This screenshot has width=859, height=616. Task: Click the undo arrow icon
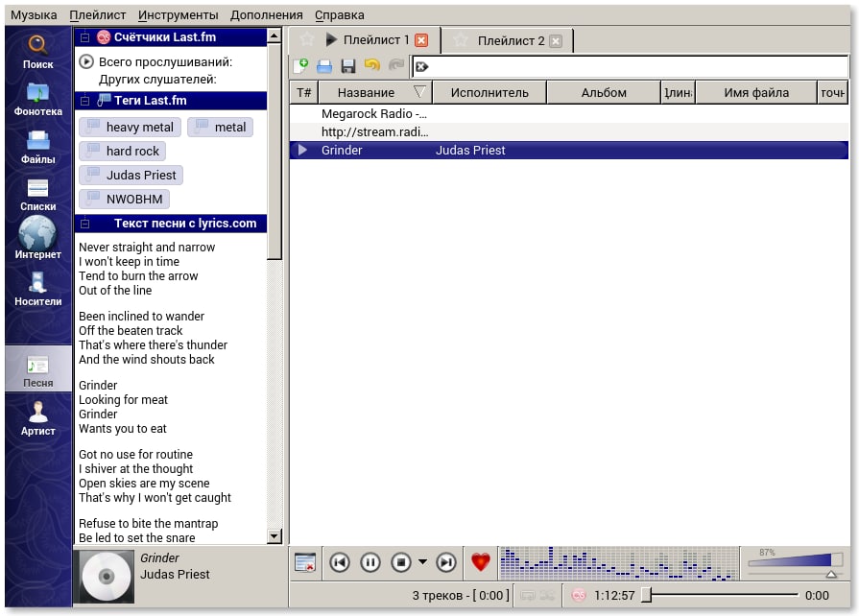372,65
